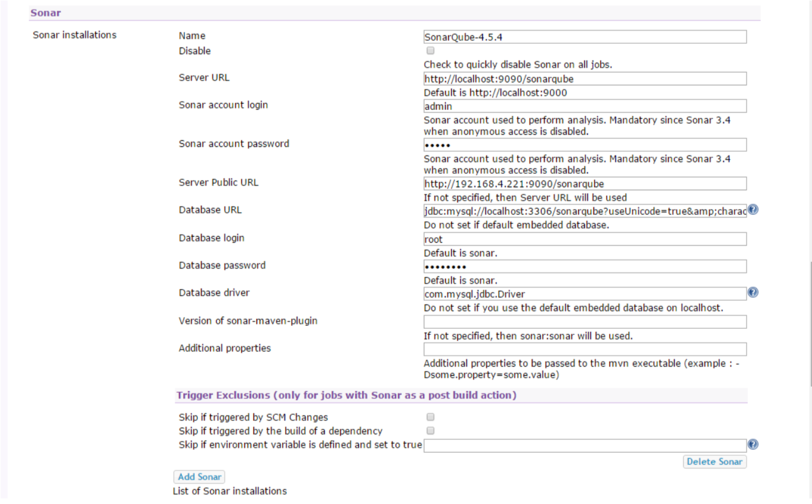Click the Sonar section heading
812x504 pixels.
pyautogui.click(x=46, y=13)
